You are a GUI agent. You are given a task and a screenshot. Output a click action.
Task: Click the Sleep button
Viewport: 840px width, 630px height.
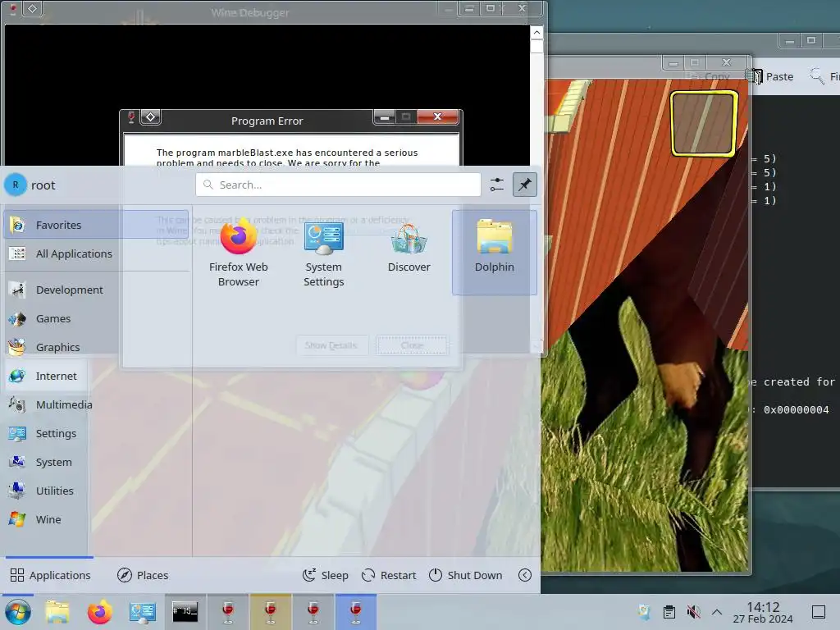pyautogui.click(x=325, y=575)
